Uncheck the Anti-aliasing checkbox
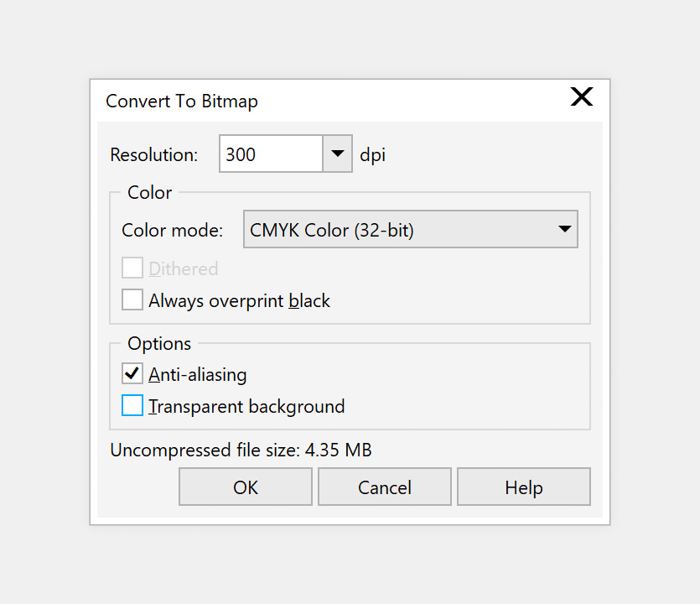Screen dimensions: 700x604 point(132,373)
